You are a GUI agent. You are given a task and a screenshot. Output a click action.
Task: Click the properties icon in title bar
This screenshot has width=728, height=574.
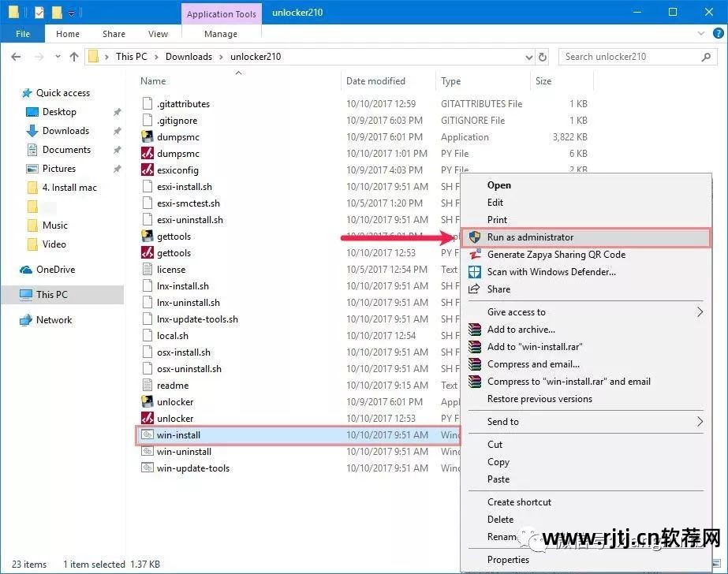tap(39, 12)
